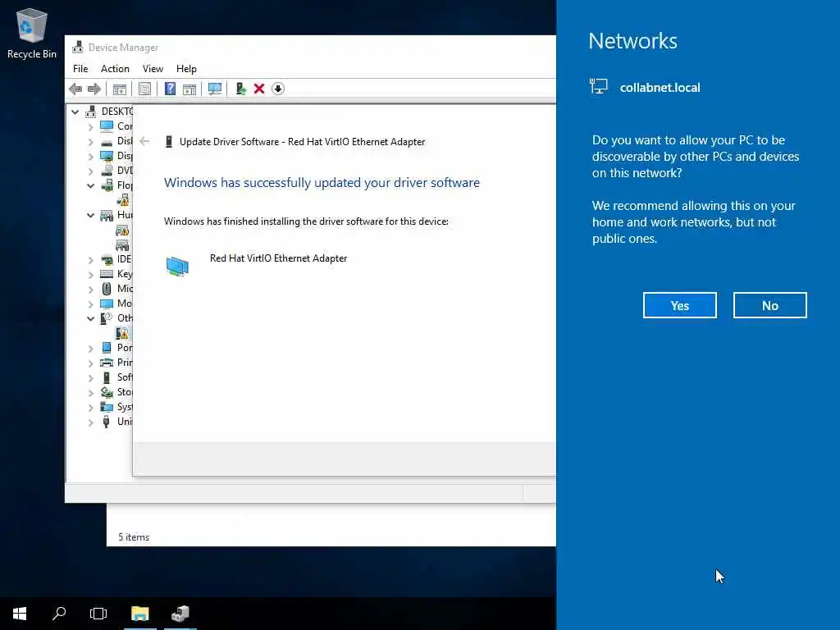Expand the Display adapters category node
The image size is (840, 630).
(x=90, y=157)
